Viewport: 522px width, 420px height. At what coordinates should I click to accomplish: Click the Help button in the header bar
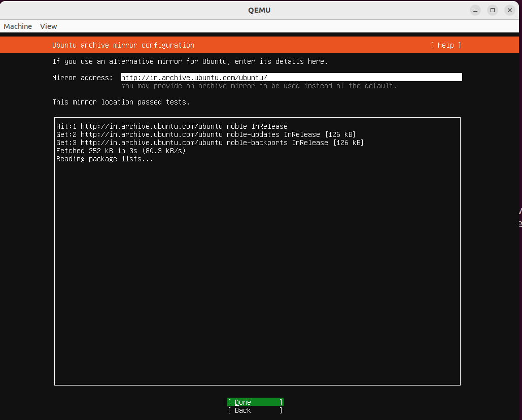coord(445,45)
